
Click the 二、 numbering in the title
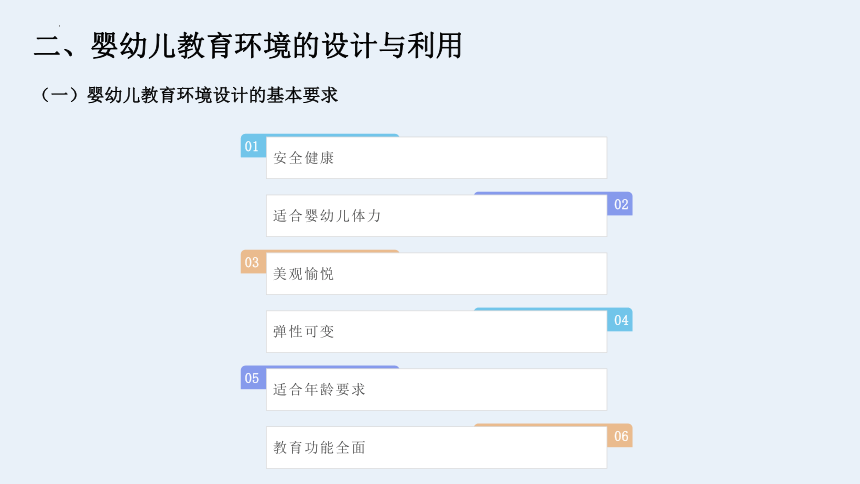tap(61, 46)
